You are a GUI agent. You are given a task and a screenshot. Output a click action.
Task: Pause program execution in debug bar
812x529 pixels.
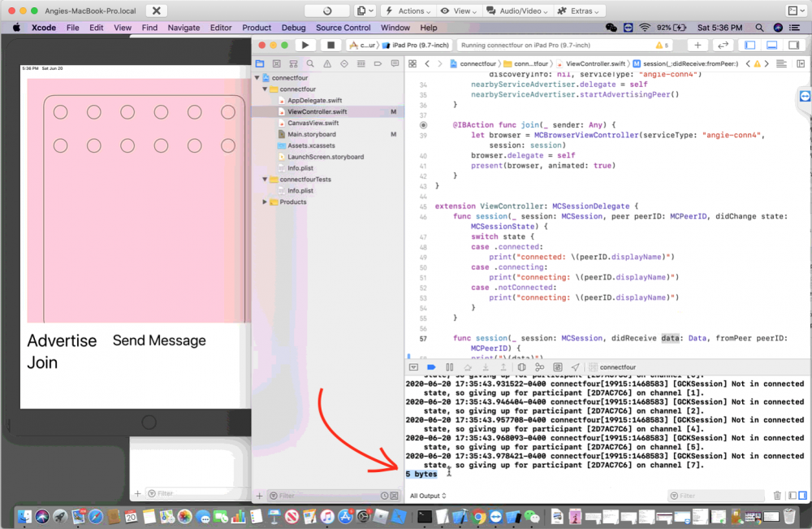click(449, 367)
